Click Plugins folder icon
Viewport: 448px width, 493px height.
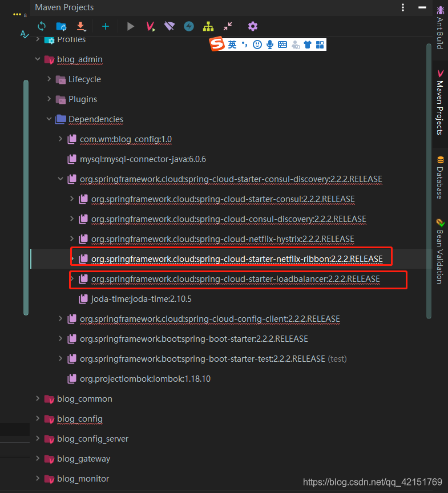point(60,99)
